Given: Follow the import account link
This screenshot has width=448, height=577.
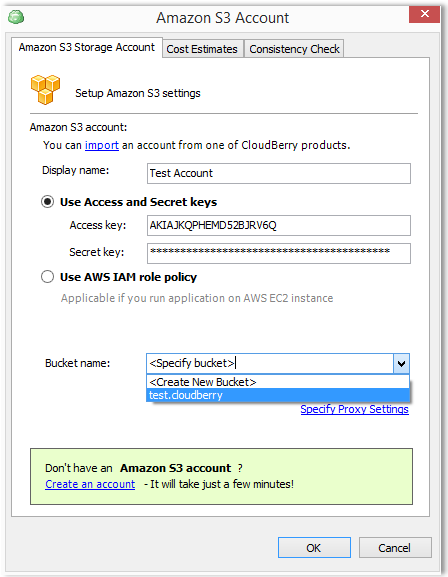Looking at the screenshot, I should tap(102, 145).
